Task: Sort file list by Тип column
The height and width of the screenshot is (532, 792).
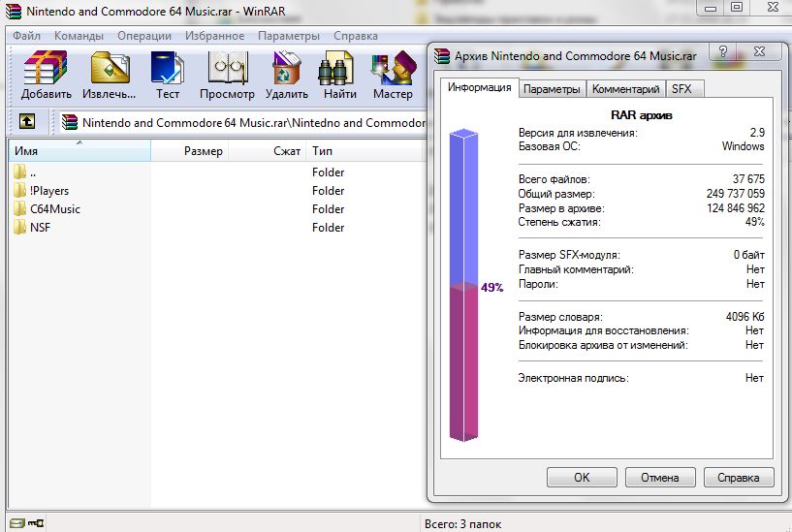Action: tap(365, 150)
